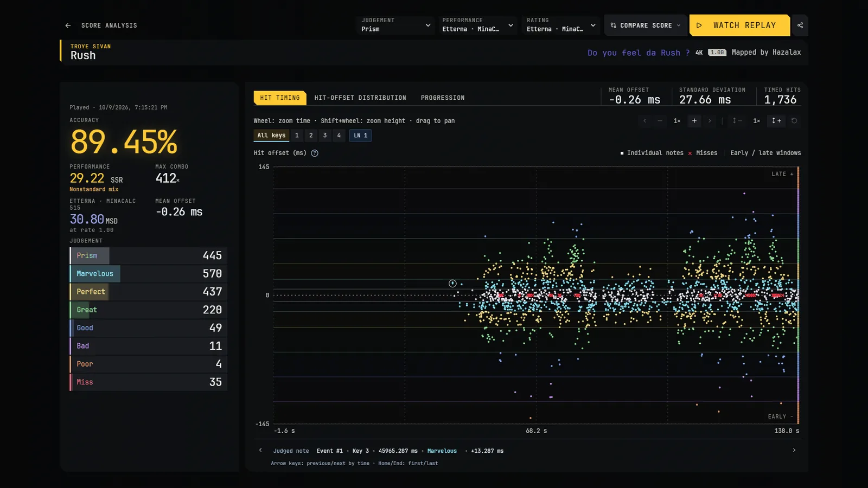
Task: Open the Rating Etterna dropdown
Action: [562, 25]
